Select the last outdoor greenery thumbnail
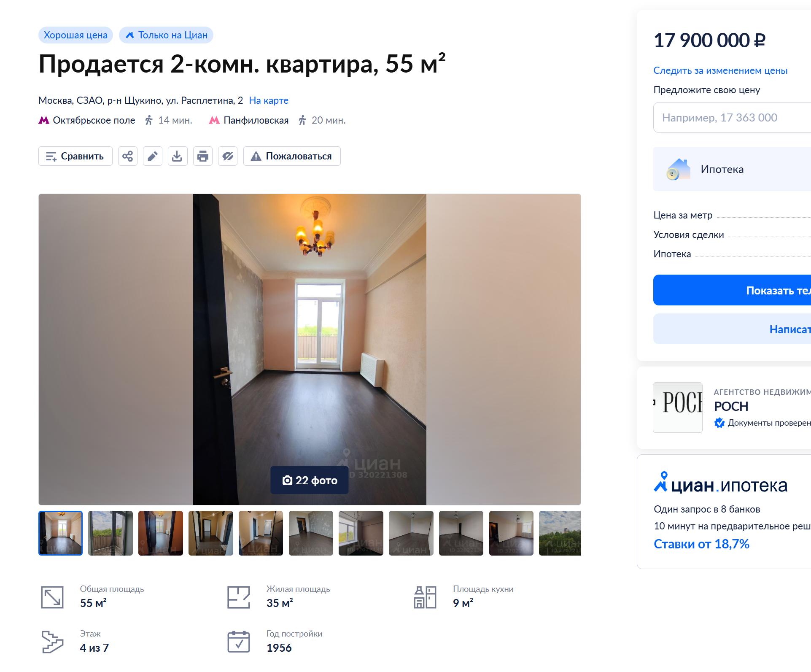The image size is (811, 672). point(560,533)
